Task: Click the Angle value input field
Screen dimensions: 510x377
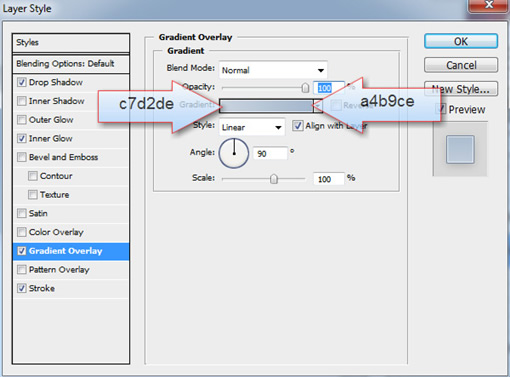Action: pos(270,154)
